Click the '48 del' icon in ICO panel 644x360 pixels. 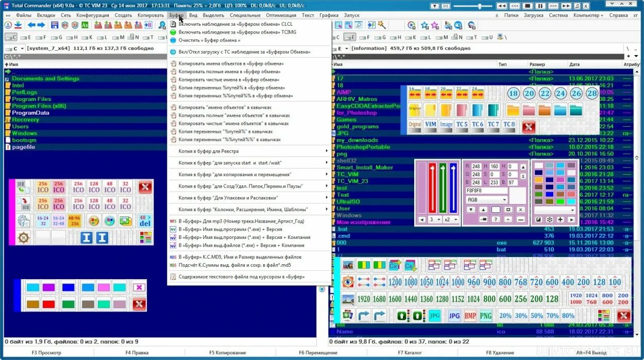[145, 220]
